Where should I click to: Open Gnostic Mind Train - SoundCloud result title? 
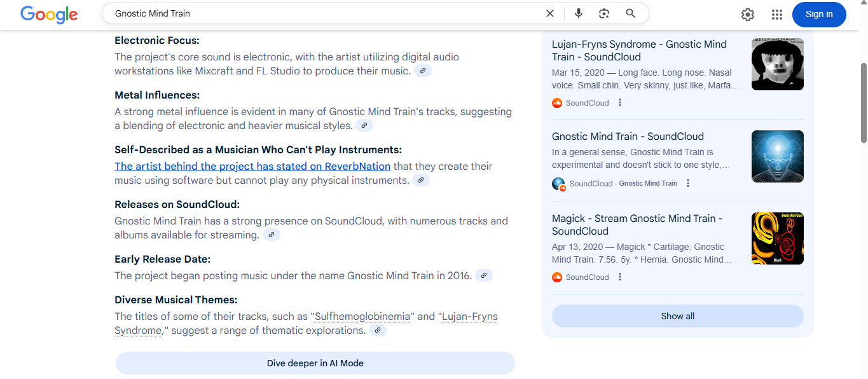click(628, 136)
